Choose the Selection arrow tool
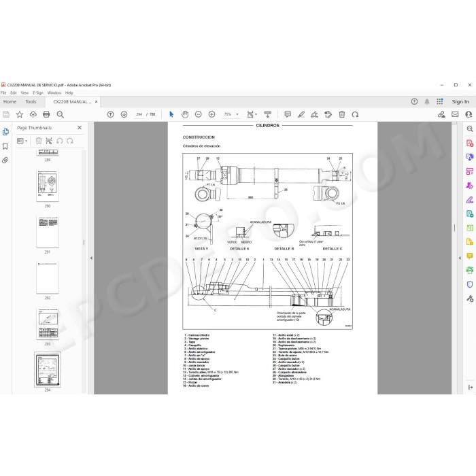Screen dimensions: 476x476 171,114
